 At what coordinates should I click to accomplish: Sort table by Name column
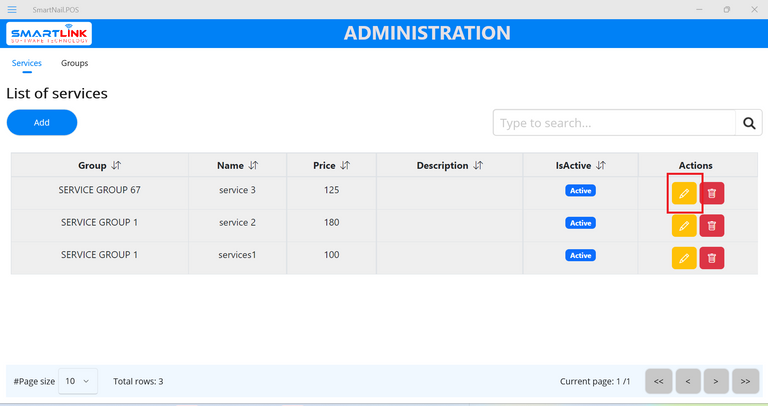[252, 166]
